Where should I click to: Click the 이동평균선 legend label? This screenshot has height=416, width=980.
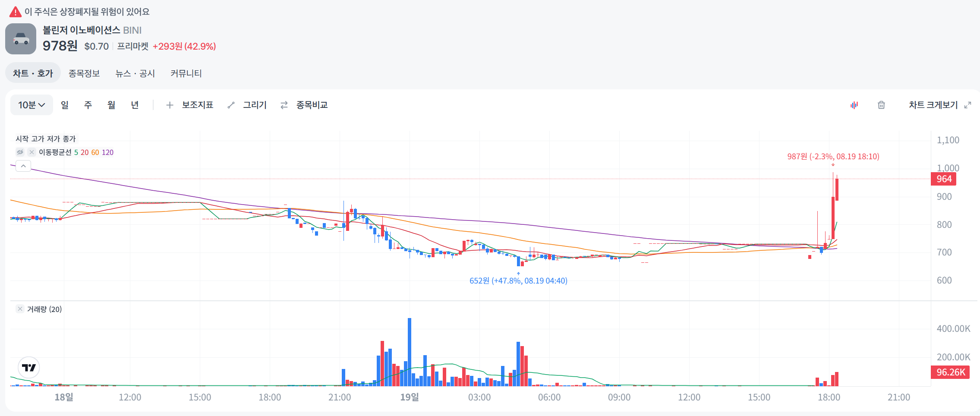point(55,152)
